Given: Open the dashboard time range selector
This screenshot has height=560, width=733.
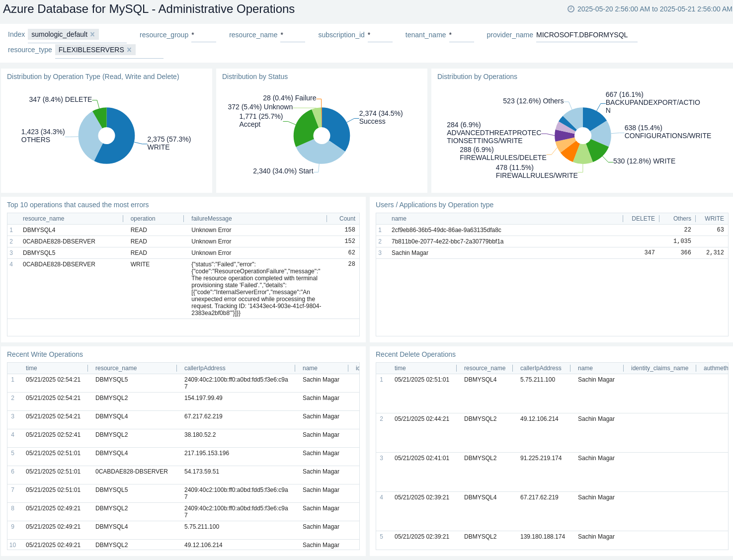Looking at the screenshot, I should tap(650, 9).
